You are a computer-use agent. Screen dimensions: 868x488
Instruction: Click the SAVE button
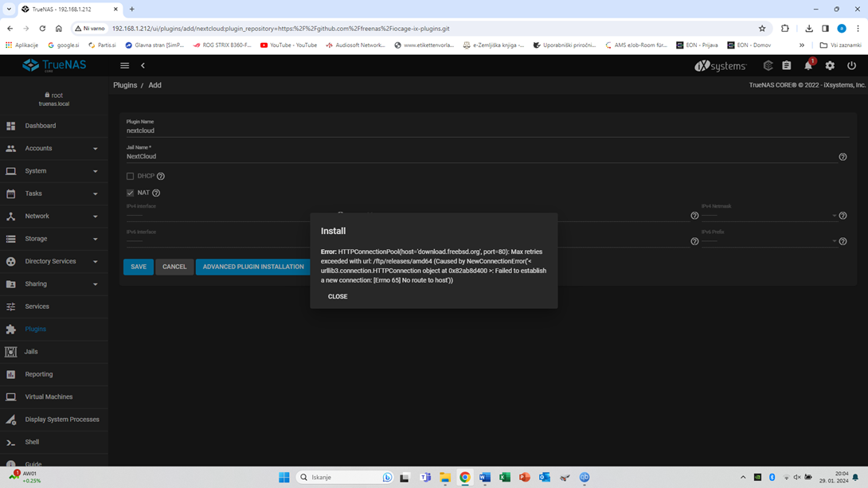(139, 267)
